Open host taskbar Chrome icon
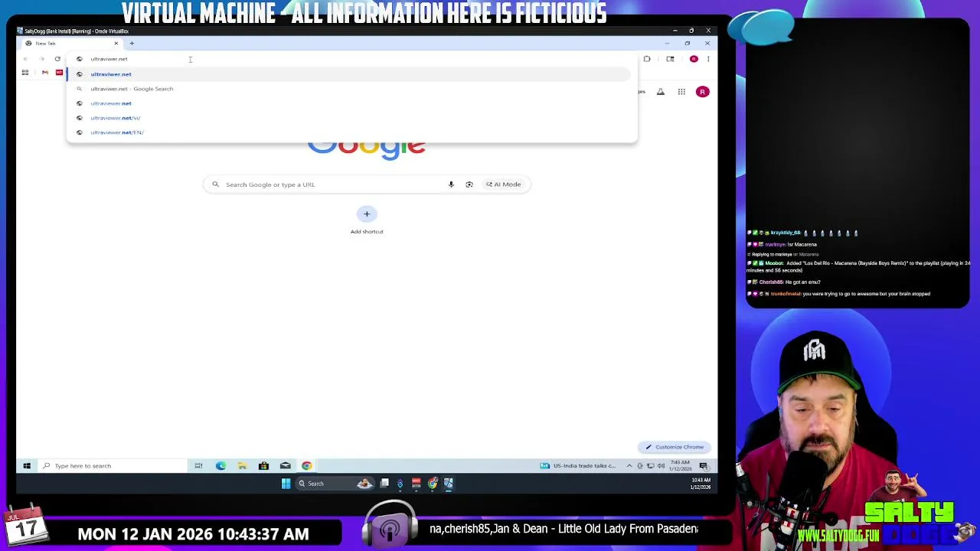The image size is (980, 551). tap(433, 484)
